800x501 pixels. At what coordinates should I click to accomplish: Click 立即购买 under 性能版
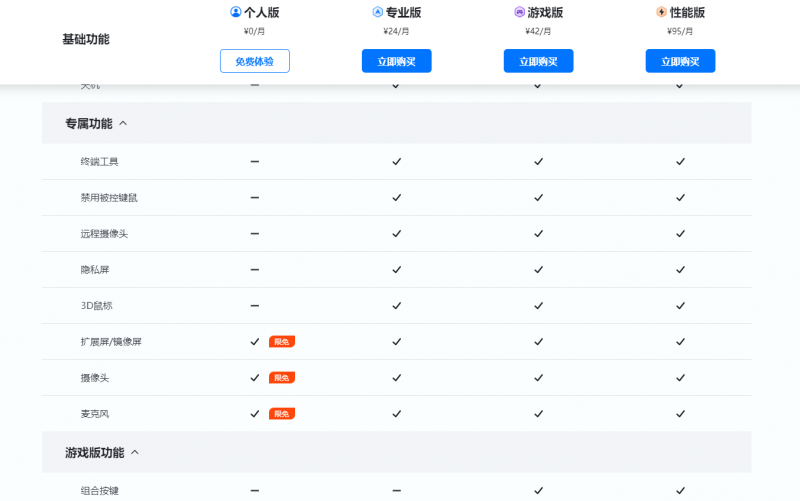(680, 61)
